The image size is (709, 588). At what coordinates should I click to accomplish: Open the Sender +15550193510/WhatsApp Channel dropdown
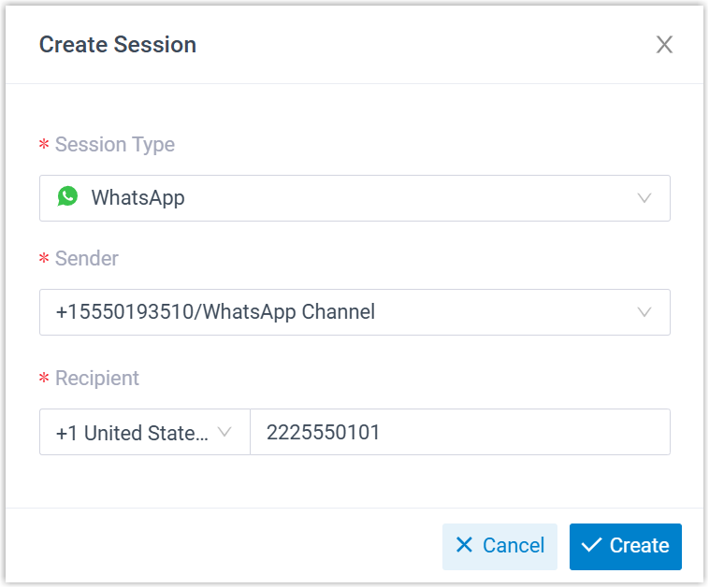pos(354,312)
